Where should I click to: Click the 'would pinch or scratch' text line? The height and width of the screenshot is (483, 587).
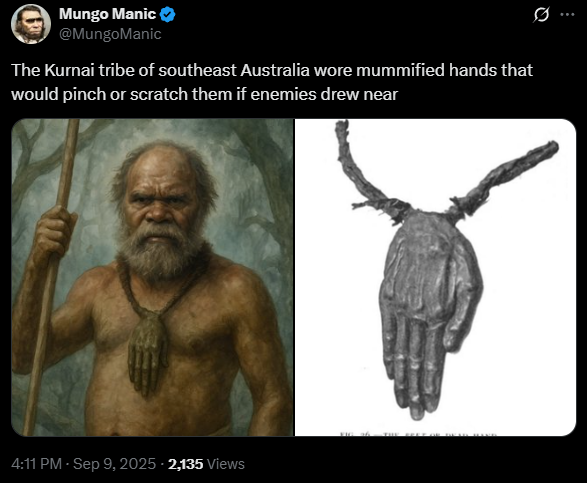pyautogui.click(x=204, y=94)
